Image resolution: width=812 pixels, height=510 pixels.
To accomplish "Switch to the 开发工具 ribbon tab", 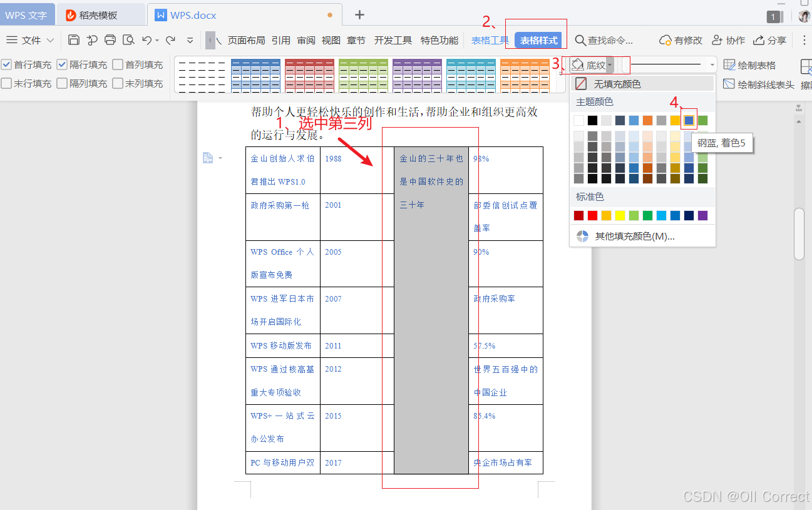I will tap(393, 40).
